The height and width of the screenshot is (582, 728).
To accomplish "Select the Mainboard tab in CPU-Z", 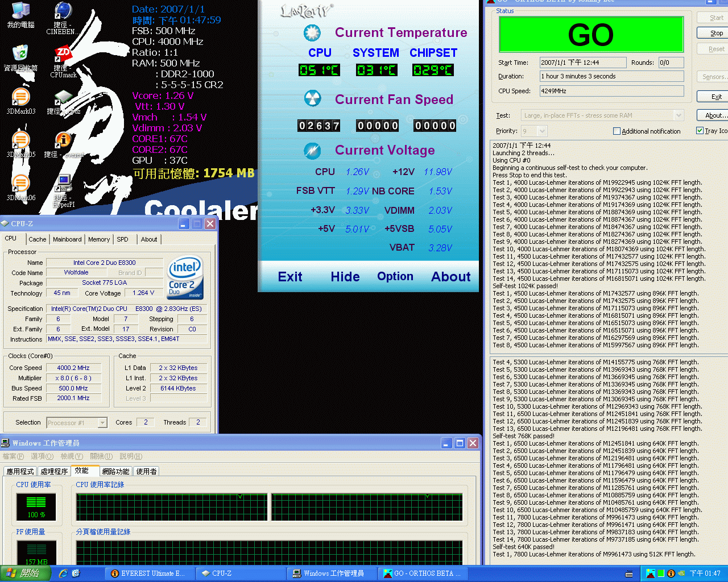I will 67,239.
